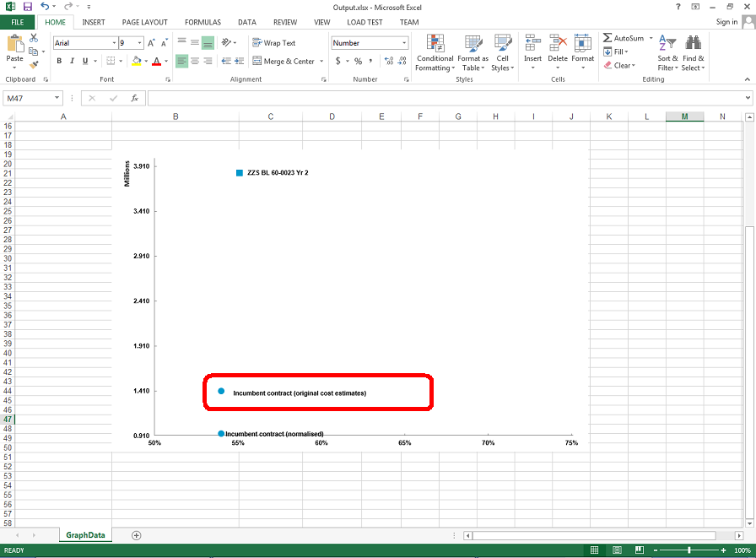The height and width of the screenshot is (558, 756).
Task: Click the Save icon in quick access toolbar
Action: pos(28,7)
